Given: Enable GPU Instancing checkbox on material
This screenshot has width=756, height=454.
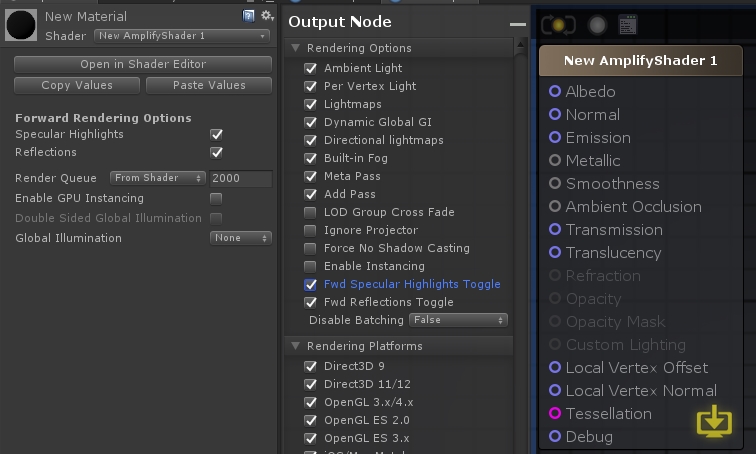Looking at the screenshot, I should (x=216, y=199).
